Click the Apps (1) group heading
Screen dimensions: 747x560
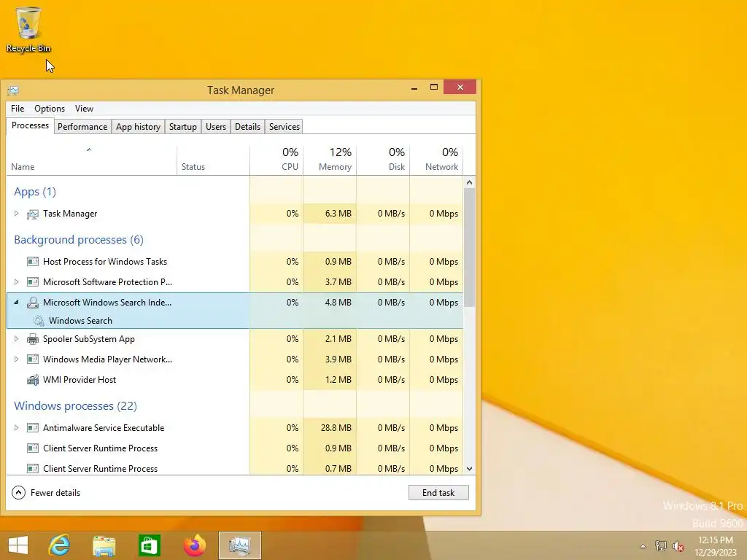(35, 192)
